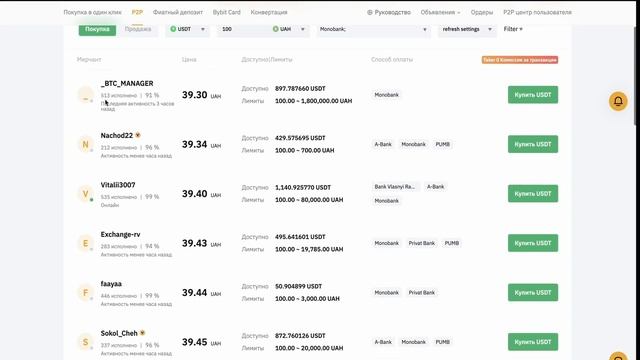Click Privat Bank tag in faayaa row

pos(422,293)
